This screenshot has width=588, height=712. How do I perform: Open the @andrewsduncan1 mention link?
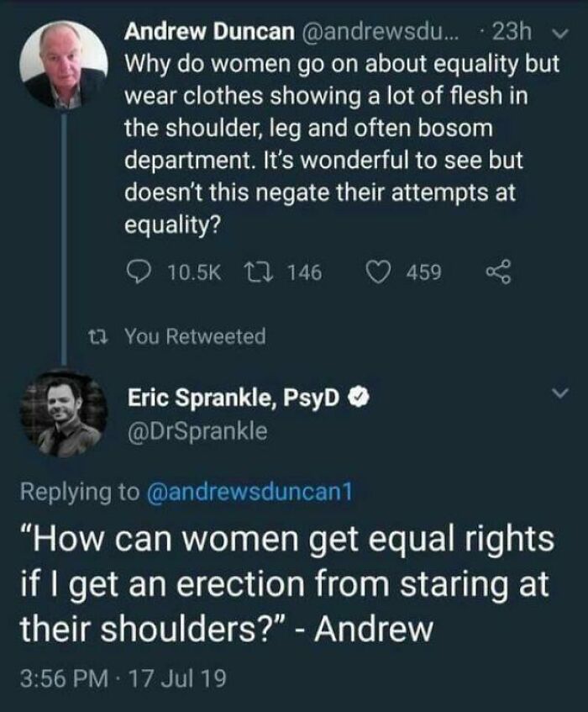click(x=249, y=492)
